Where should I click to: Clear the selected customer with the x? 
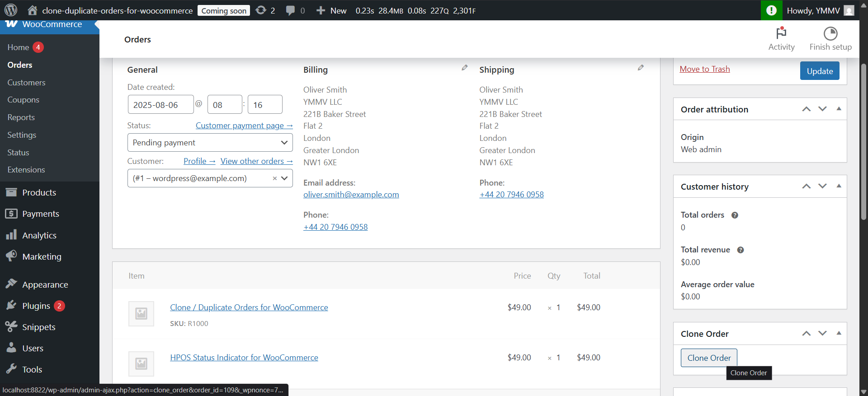click(x=274, y=178)
